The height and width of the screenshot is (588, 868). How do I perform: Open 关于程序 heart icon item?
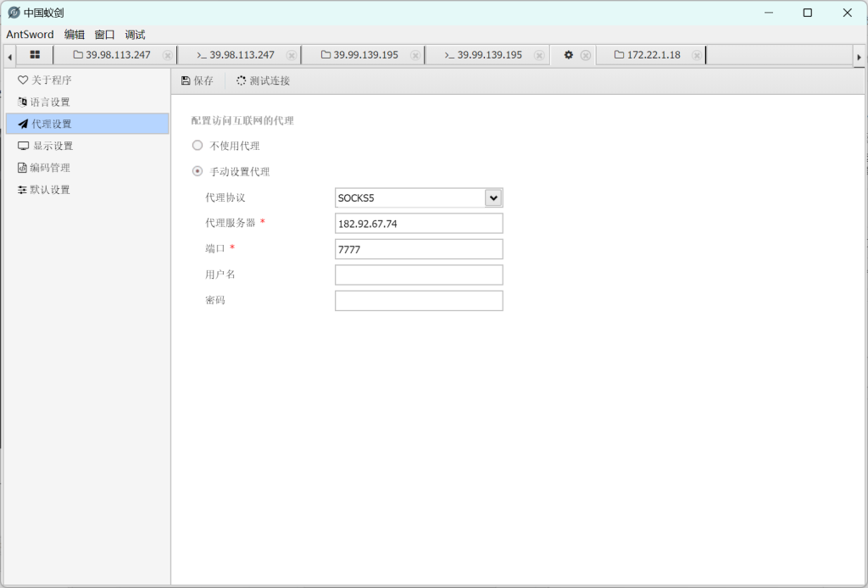pos(23,80)
